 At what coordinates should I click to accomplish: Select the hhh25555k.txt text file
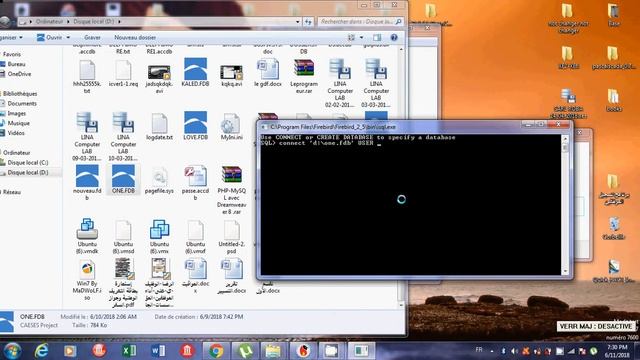coord(87,76)
